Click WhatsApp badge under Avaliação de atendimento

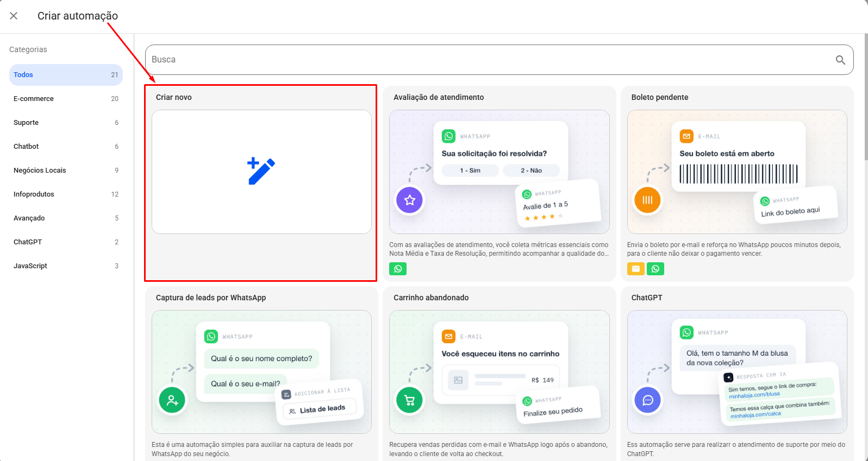click(398, 269)
